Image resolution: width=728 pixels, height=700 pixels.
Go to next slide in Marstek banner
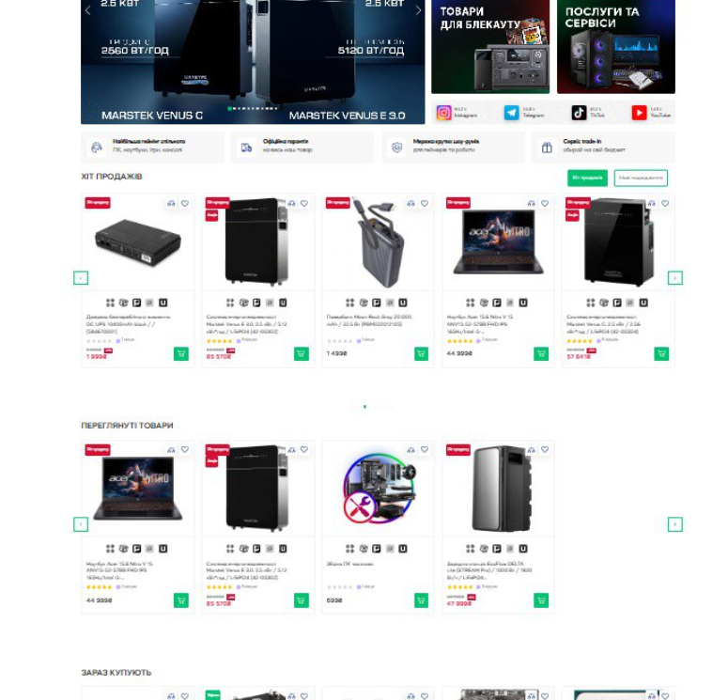pos(418,9)
